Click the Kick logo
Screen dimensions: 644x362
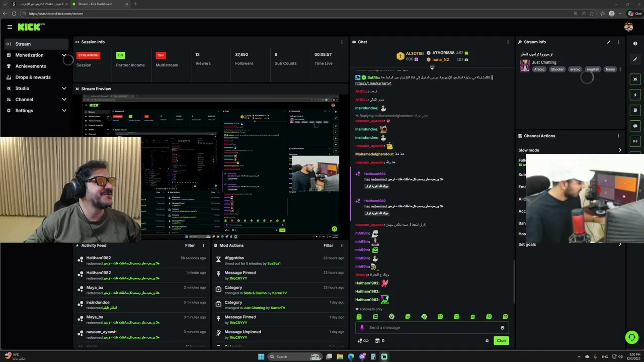(x=31, y=27)
